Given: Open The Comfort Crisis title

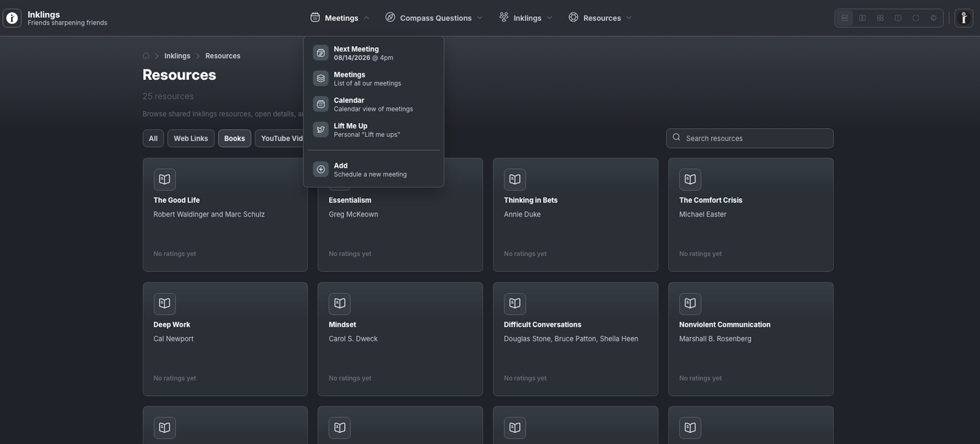Looking at the screenshot, I should 710,200.
